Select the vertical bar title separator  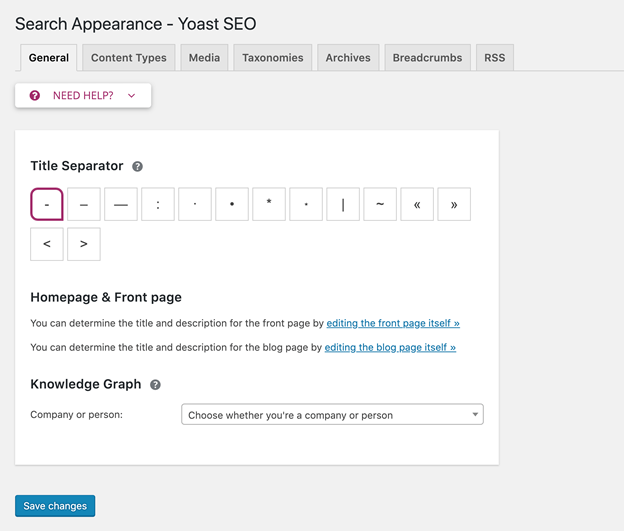tap(343, 205)
